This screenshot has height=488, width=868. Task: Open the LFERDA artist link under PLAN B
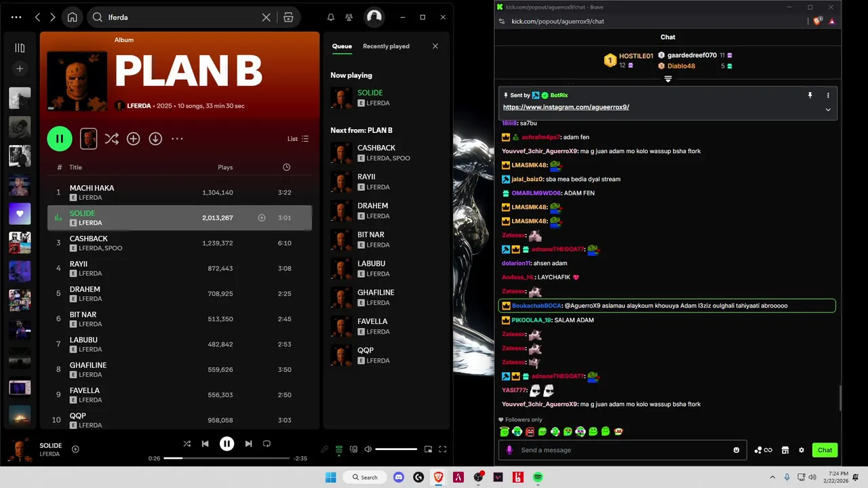coord(139,106)
